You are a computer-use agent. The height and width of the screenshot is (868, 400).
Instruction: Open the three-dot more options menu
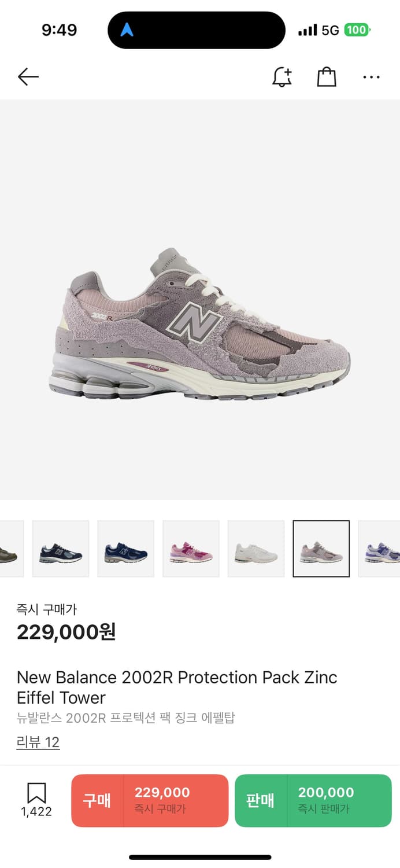click(371, 77)
